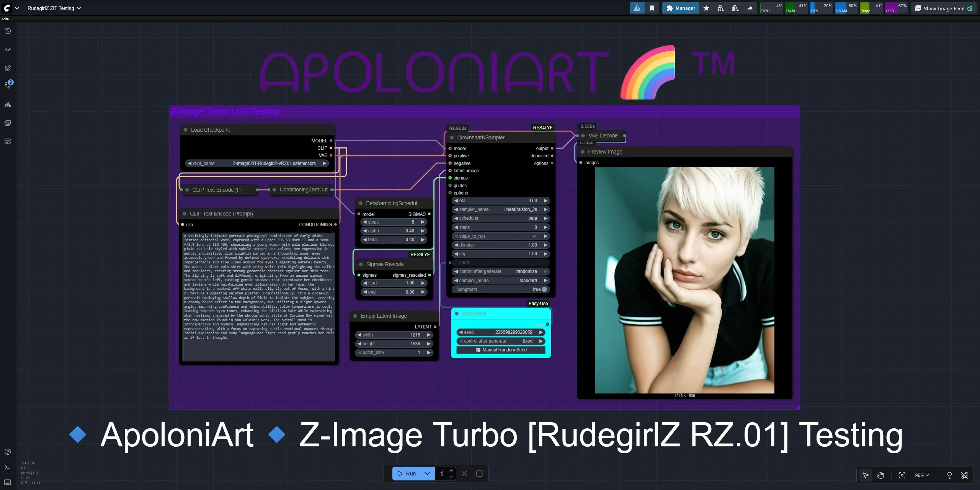Viewport: 980px width, 490px height.
Task: Open the Manager button
Action: [681, 8]
